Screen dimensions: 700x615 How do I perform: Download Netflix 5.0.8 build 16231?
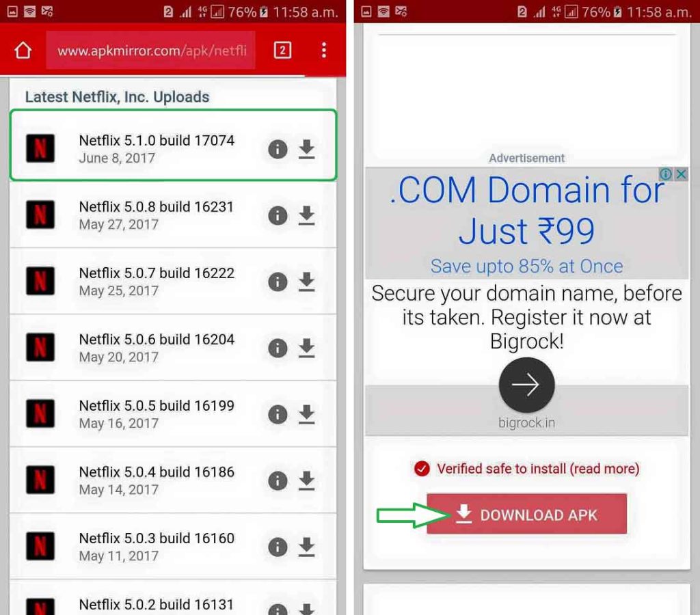click(x=307, y=215)
